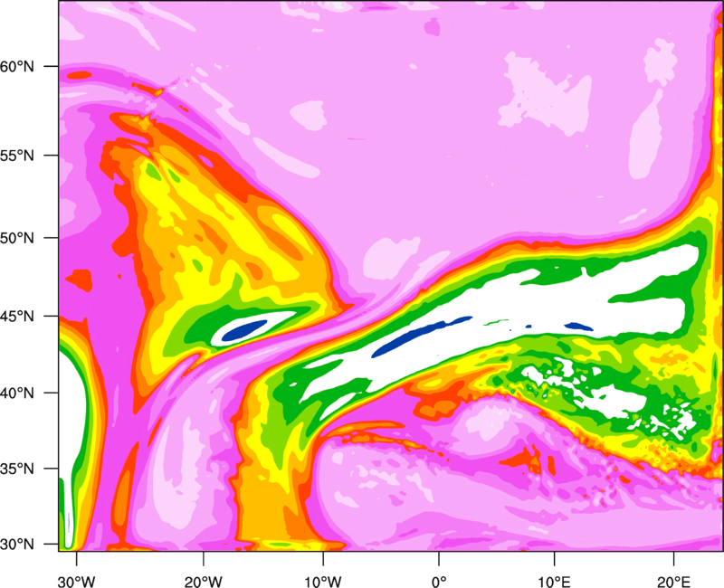Select the 20°E longitude label

coord(673,582)
